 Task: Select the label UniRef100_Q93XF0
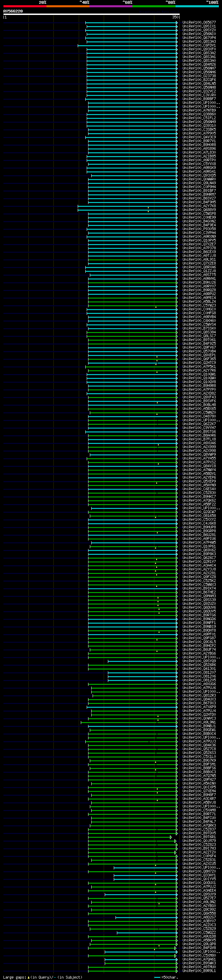tap(199, 49)
